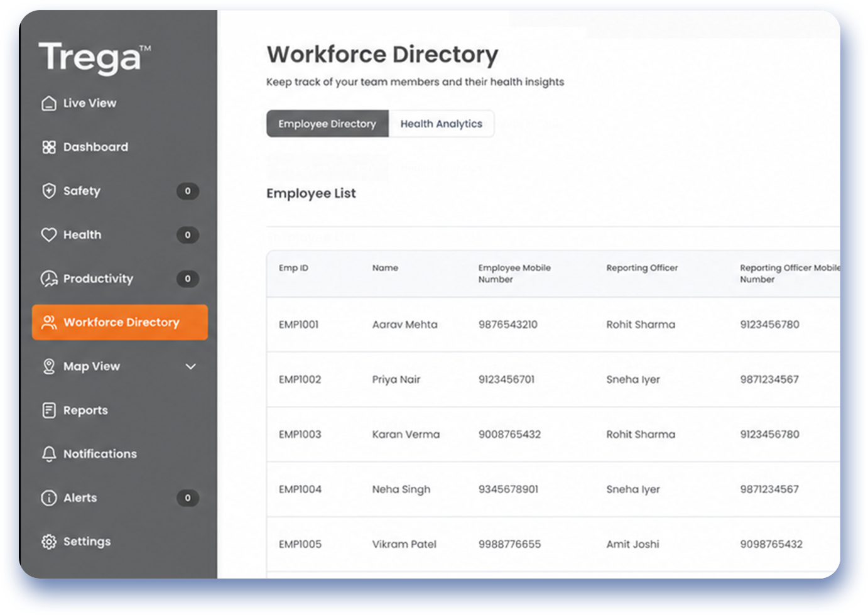The height and width of the screenshot is (615, 868).
Task: Click the Map View pin icon
Action: click(x=49, y=366)
